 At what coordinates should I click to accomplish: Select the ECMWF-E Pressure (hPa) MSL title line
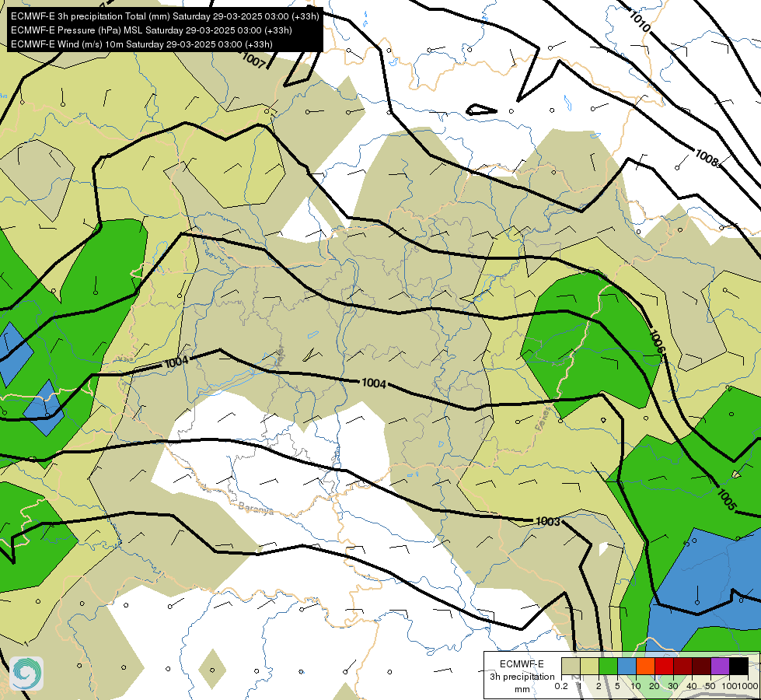(x=151, y=30)
